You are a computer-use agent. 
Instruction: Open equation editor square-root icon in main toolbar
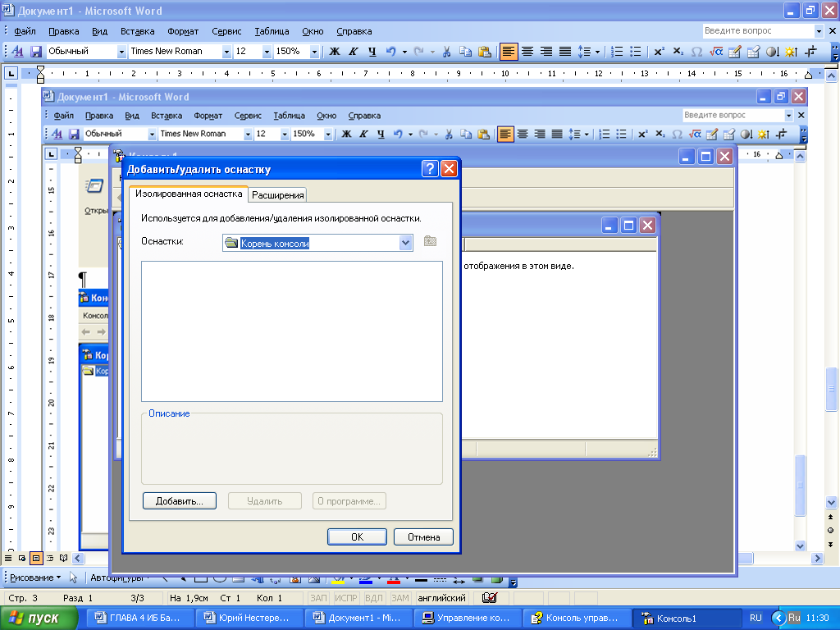pyautogui.click(x=715, y=52)
